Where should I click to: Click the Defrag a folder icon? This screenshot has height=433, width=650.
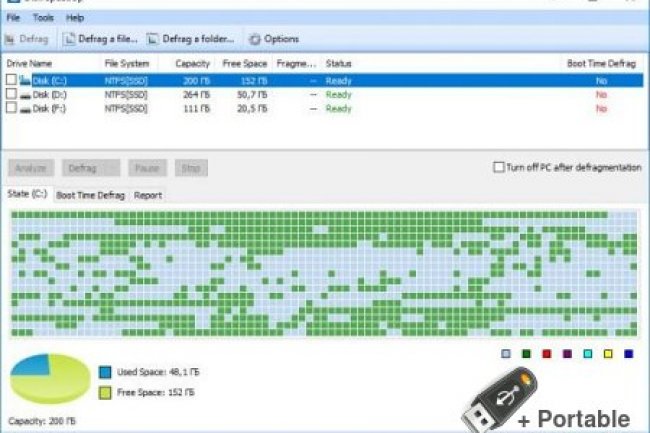(153, 39)
